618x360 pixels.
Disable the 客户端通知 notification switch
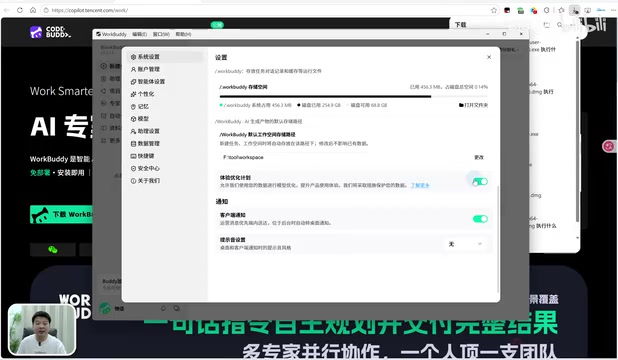[480, 219]
